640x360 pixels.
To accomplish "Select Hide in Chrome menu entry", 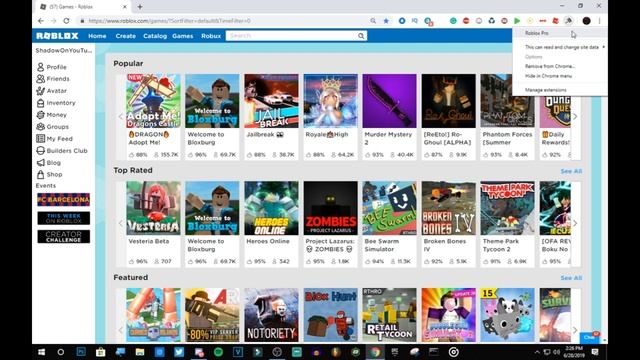I will pos(548,76).
